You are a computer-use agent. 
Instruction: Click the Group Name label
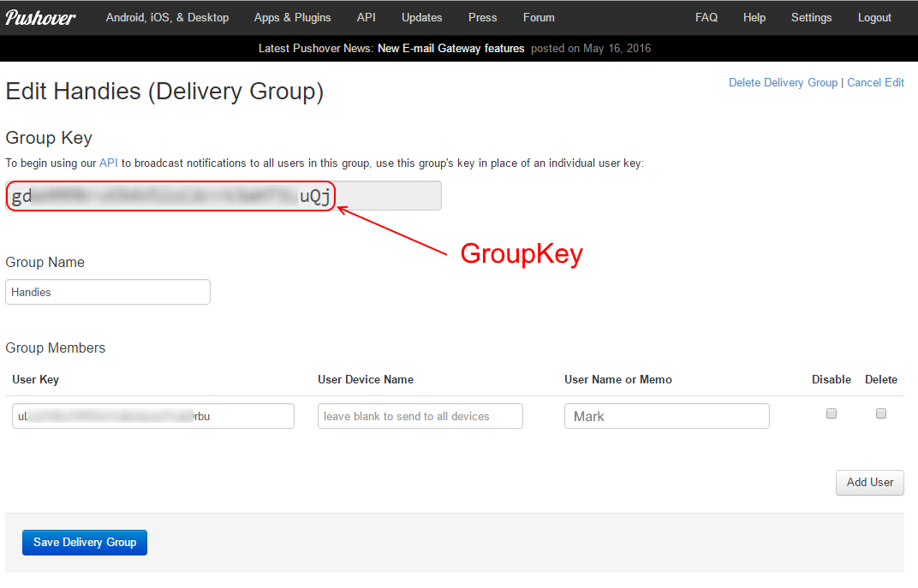[x=45, y=263]
